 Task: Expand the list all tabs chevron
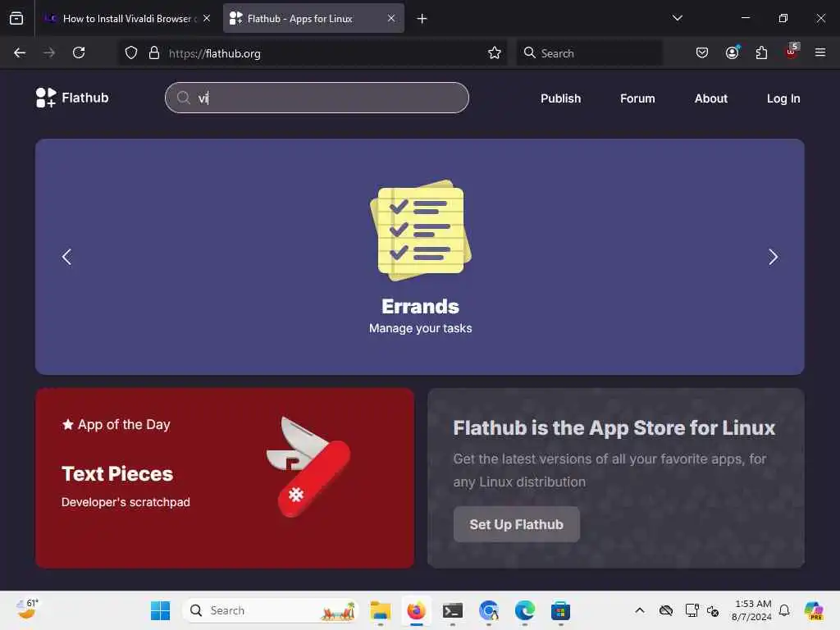pos(678,18)
